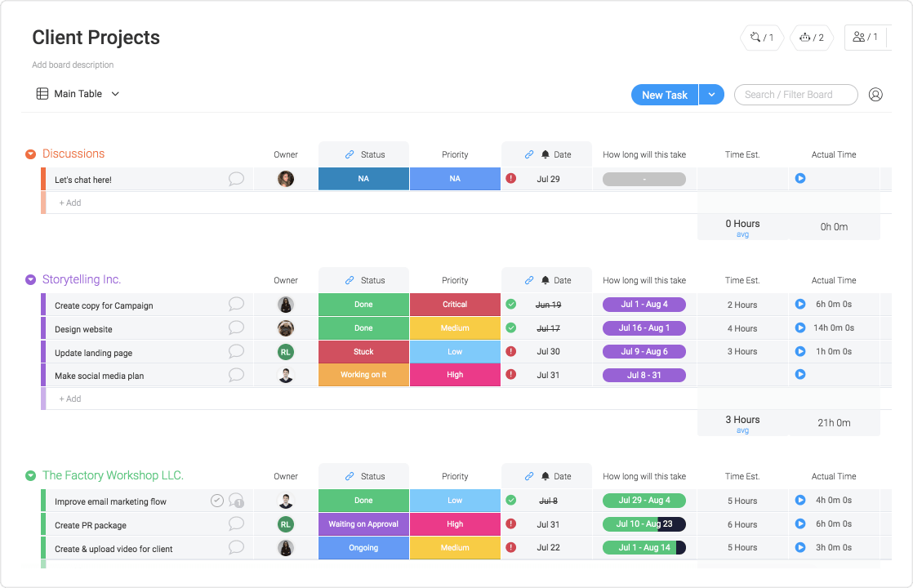Screen dimensions: 913x588
Task: Click the green on-track check beside "Create copy for Campaign"
Action: (x=511, y=304)
